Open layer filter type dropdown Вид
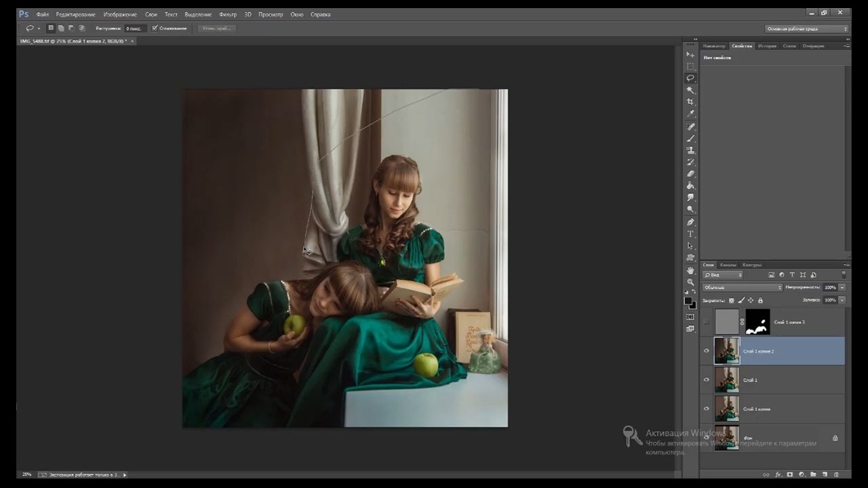 pos(723,274)
